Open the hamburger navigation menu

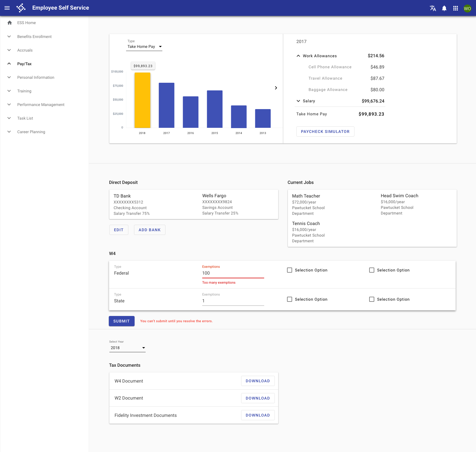7,8
